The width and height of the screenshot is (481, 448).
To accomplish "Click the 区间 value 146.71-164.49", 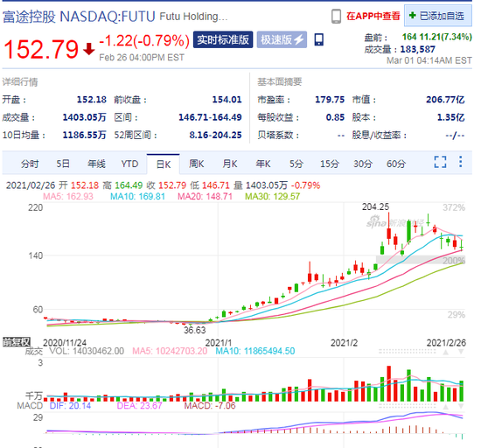I will pos(210,117).
